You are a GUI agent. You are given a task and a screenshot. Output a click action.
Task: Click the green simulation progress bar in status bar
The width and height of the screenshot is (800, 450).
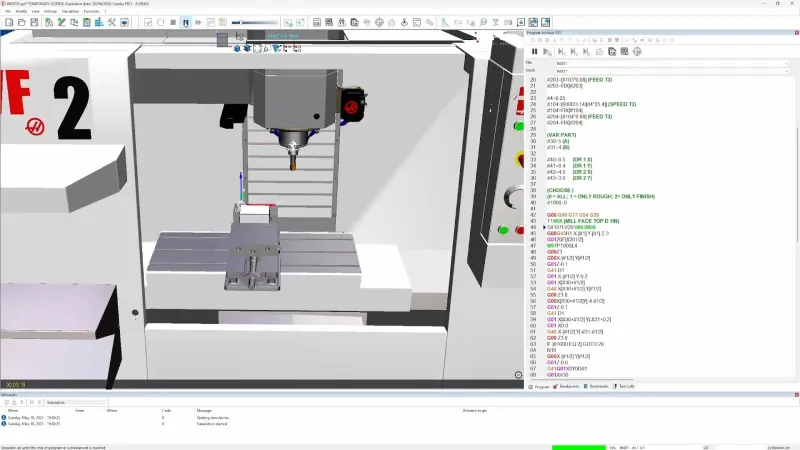[579, 447]
